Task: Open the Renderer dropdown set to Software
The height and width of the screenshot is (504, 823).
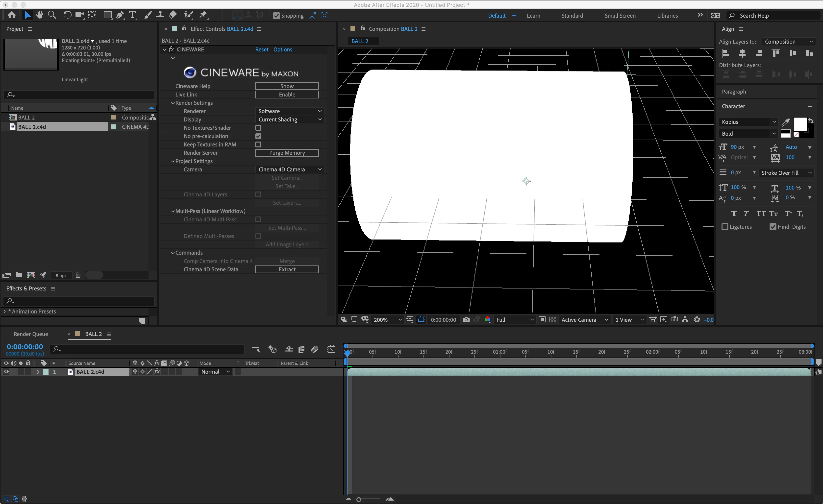Action: coord(289,111)
